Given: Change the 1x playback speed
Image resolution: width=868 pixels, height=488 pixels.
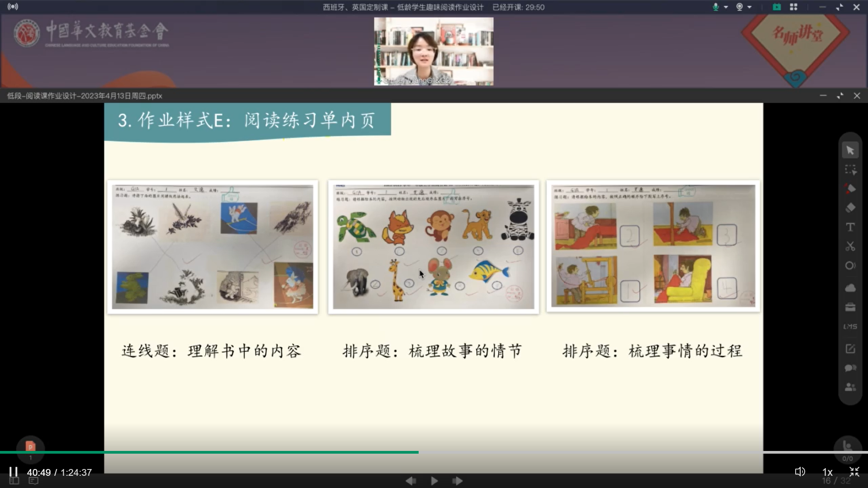Looking at the screenshot, I should point(827,472).
